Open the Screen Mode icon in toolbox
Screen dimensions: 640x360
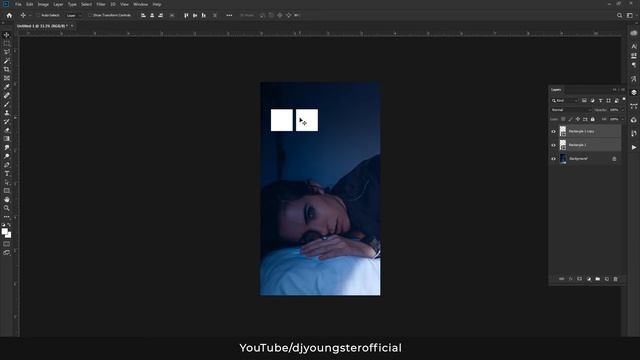(7, 253)
